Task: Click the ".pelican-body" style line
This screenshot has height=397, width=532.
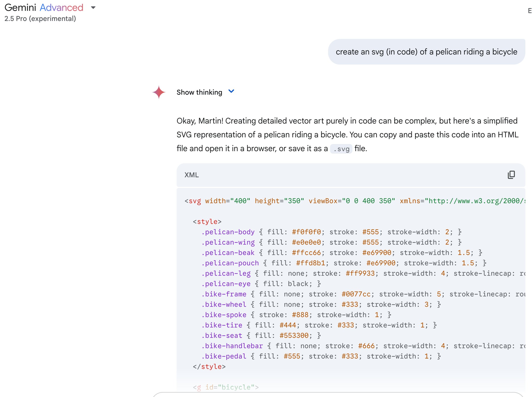Action: tap(331, 232)
